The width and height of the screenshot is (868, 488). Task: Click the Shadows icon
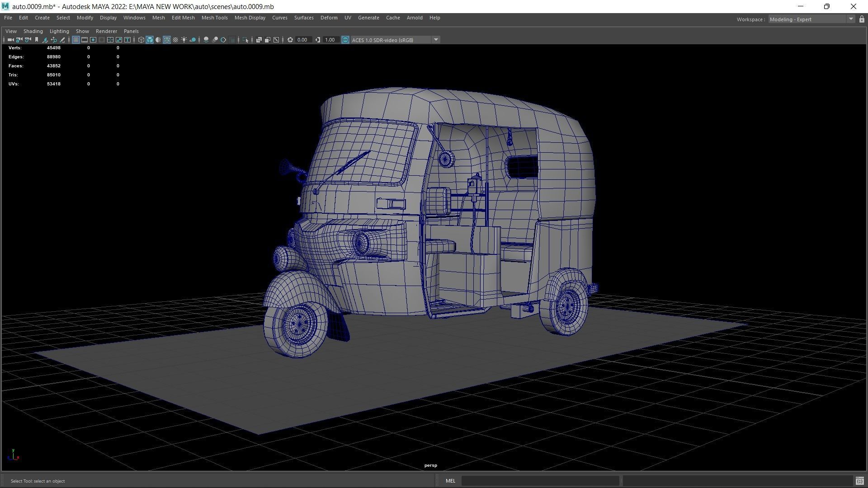[193, 40]
